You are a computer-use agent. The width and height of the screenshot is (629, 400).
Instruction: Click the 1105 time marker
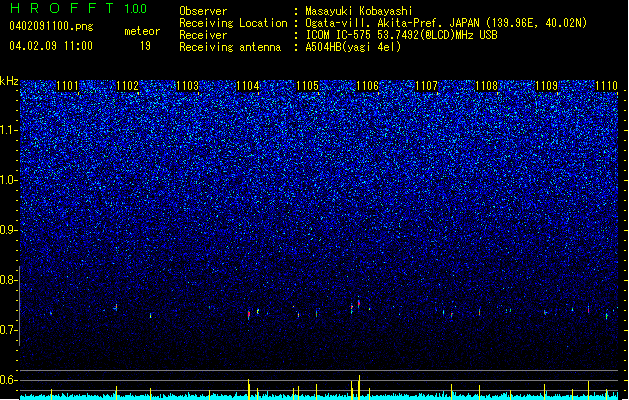(x=307, y=86)
